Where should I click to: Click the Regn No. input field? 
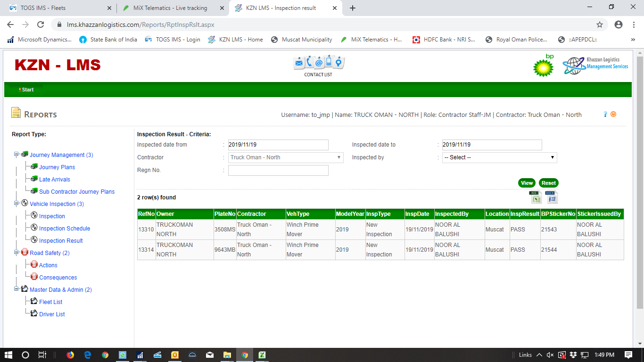pos(278,170)
